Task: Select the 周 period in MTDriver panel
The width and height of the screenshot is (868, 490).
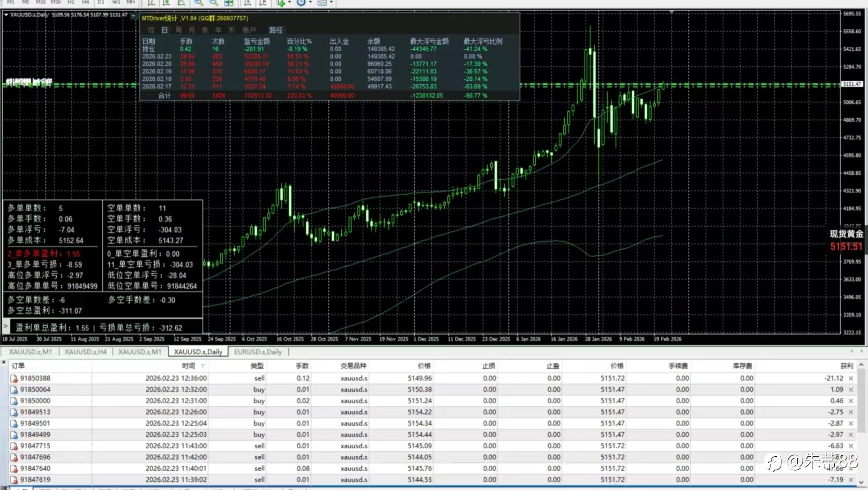Action: [x=178, y=30]
